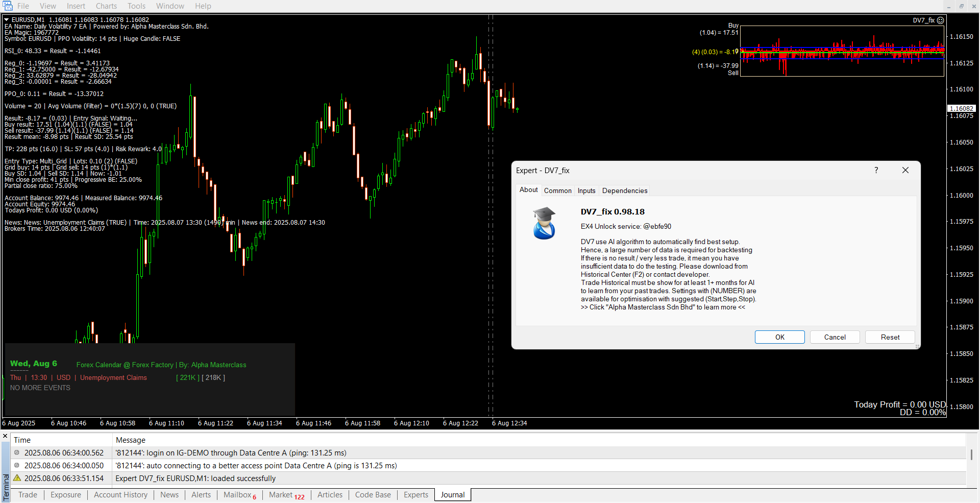Open the Mailbox tab with 6 messages

(x=240, y=495)
